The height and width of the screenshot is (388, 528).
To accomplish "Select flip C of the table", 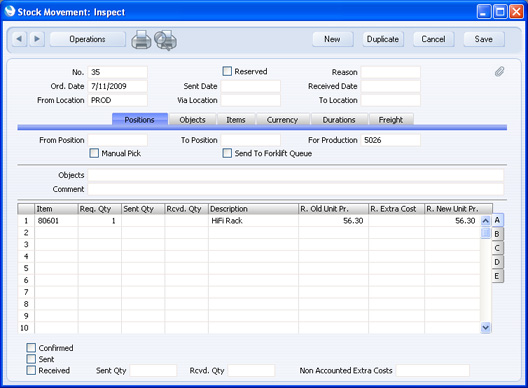I will click(497, 248).
